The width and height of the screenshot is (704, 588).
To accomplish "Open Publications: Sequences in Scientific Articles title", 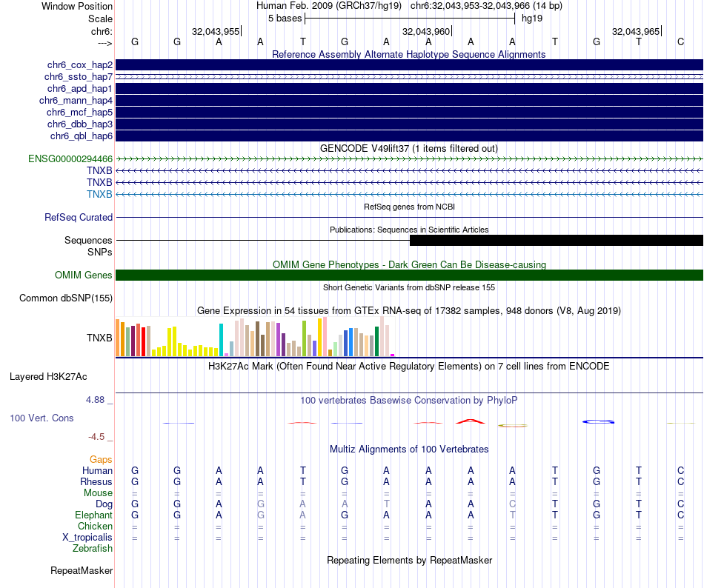I will pos(409,230).
